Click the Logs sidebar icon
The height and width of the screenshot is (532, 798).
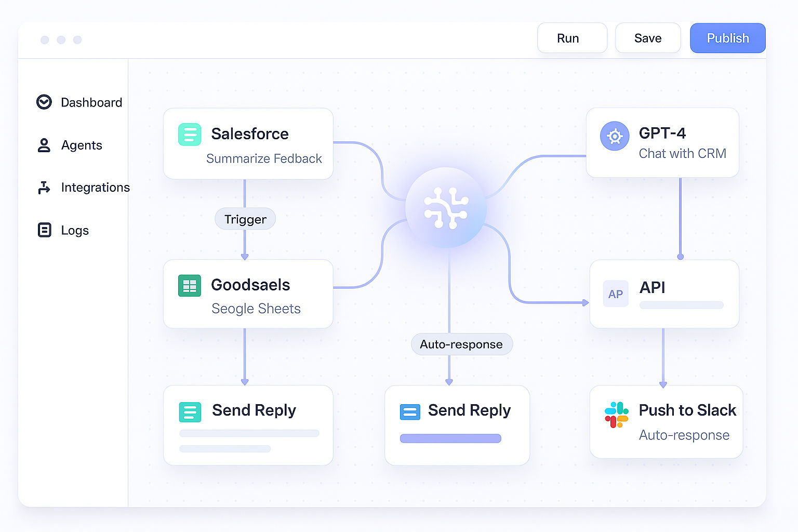click(44, 230)
